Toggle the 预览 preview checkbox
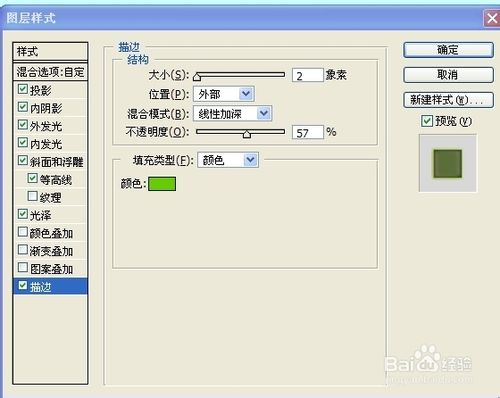500x398 pixels. tap(427, 121)
